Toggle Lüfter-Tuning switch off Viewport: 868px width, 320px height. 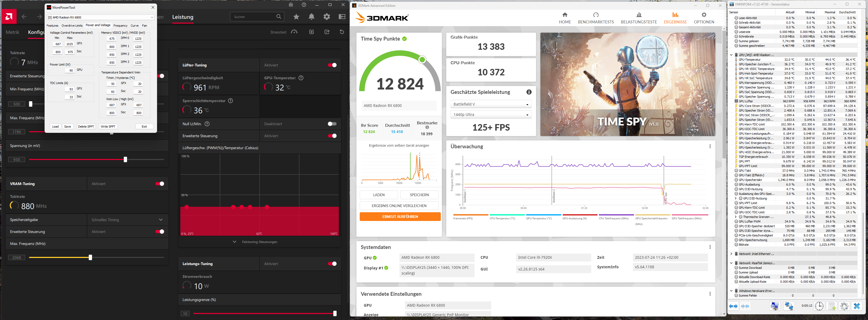pos(332,65)
